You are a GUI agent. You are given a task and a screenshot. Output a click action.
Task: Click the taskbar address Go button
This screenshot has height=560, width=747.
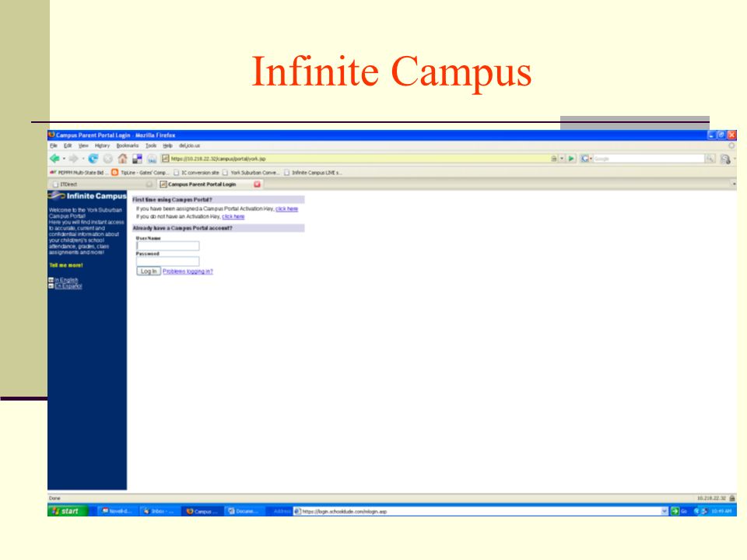pyautogui.click(x=679, y=512)
